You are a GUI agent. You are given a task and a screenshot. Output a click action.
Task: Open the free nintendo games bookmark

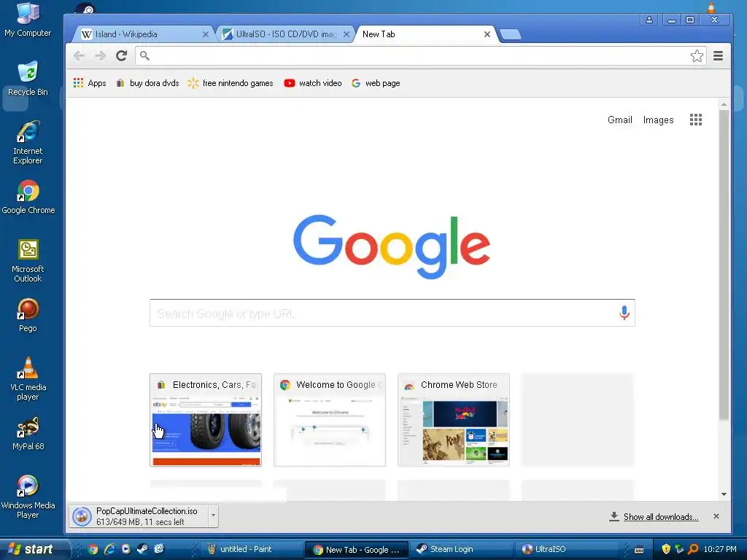point(231,83)
